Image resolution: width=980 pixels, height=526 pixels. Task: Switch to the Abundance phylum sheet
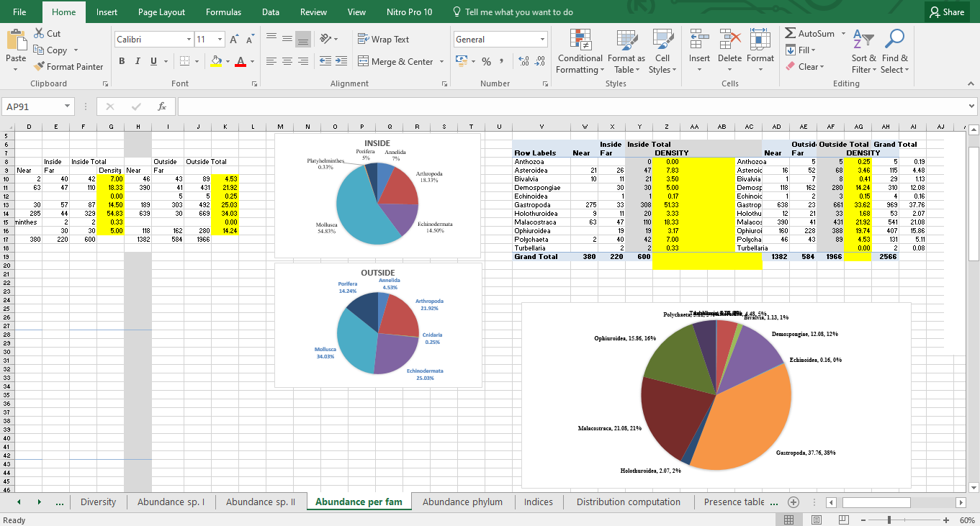[x=462, y=502]
